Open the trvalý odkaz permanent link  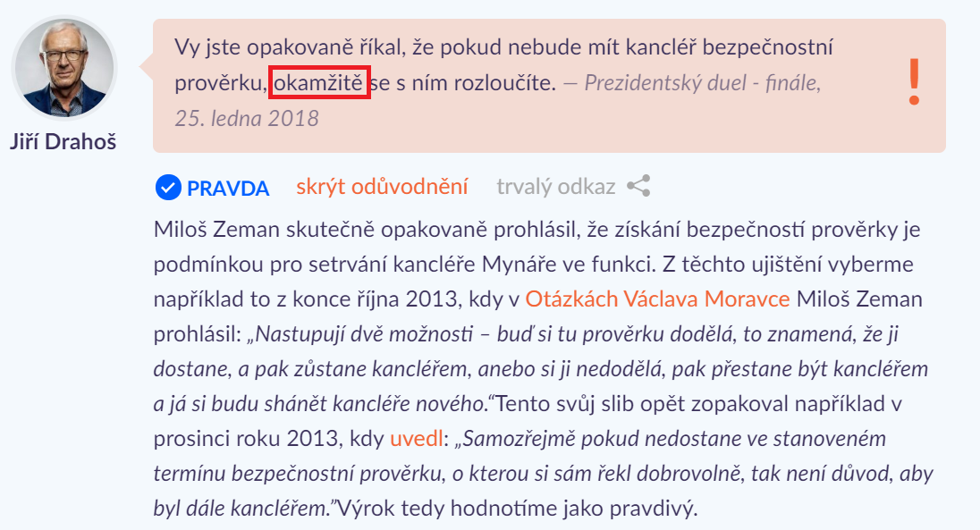pyautogui.click(x=555, y=187)
